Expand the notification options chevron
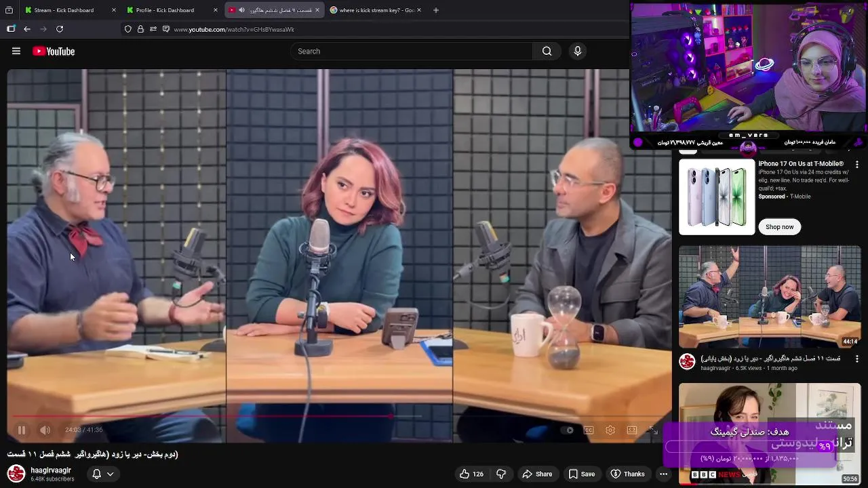This screenshot has height=488, width=868. tap(110, 474)
